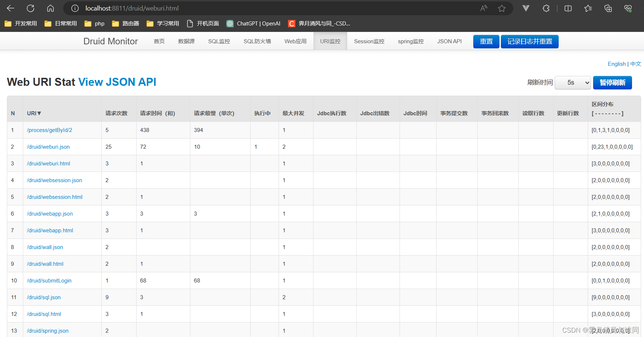644x337 pixels.
Task: Go to 首页 tab
Action: coord(159,41)
